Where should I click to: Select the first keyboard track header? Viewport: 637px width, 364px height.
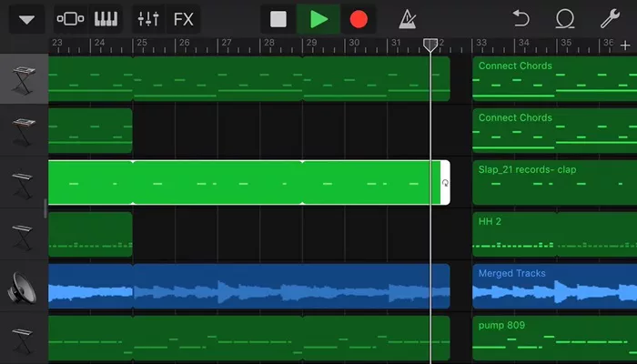tap(24, 79)
